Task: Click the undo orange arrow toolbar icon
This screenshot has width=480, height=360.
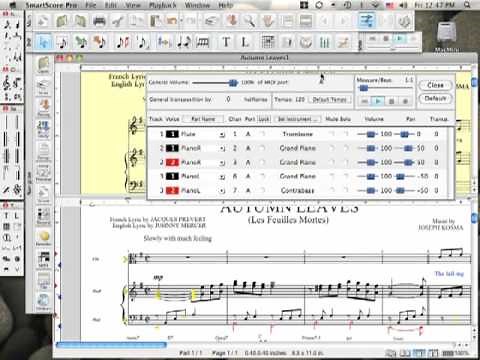Action: click(x=171, y=21)
